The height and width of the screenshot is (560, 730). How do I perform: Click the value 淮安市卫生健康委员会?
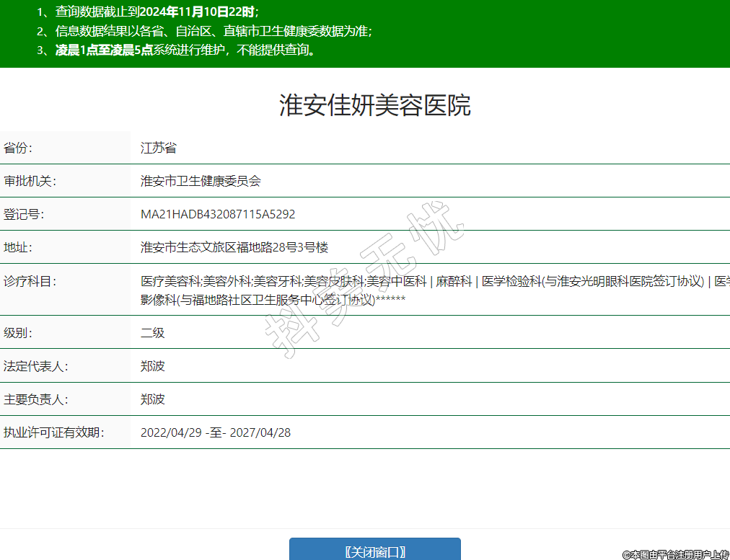point(201,181)
